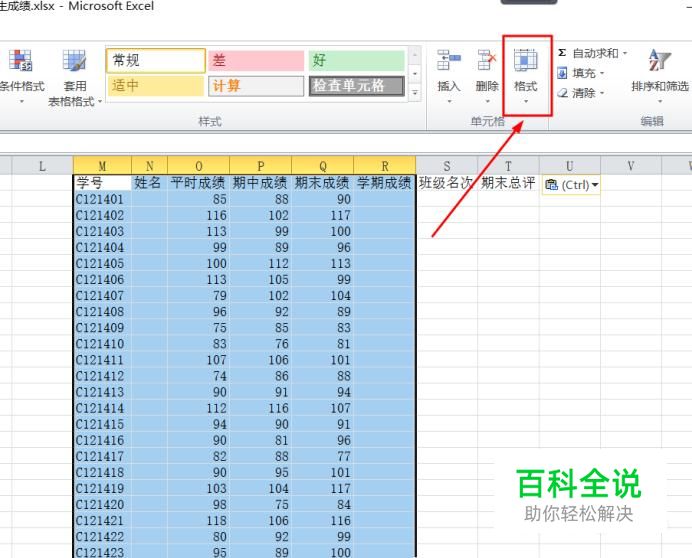The height and width of the screenshot is (558, 692).
Task: Apply the Check Cell (检查单元格) style
Action: tap(357, 86)
